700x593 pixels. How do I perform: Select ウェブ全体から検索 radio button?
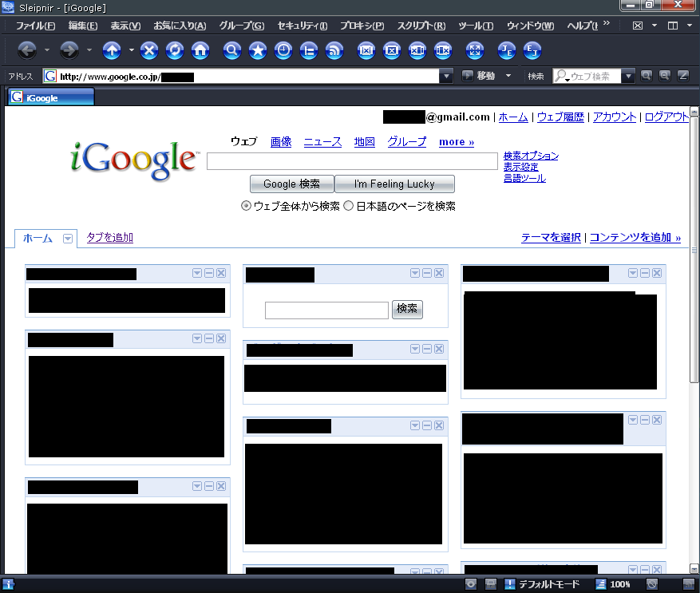point(247,206)
